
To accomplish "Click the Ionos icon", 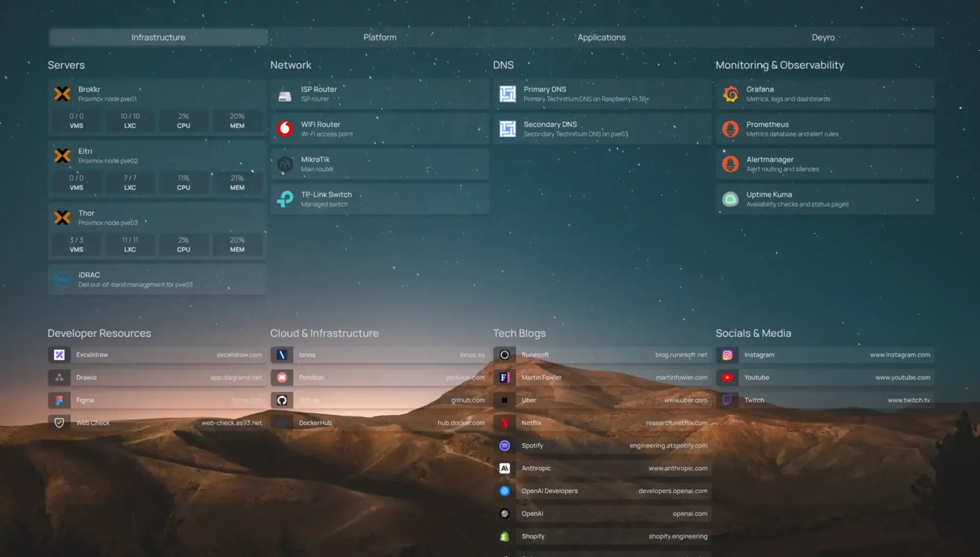I will (x=282, y=354).
